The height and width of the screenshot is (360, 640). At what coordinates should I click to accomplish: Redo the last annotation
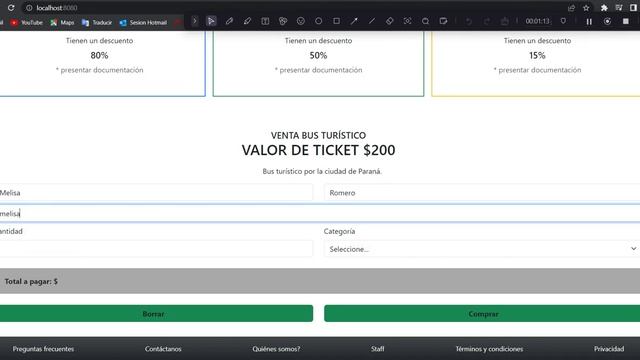tap(487, 21)
